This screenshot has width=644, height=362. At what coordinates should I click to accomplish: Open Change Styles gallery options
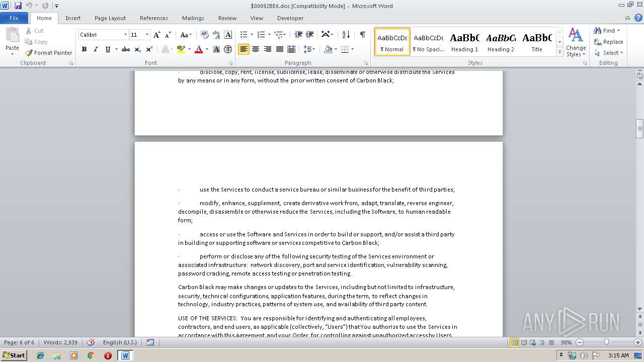coord(576,42)
